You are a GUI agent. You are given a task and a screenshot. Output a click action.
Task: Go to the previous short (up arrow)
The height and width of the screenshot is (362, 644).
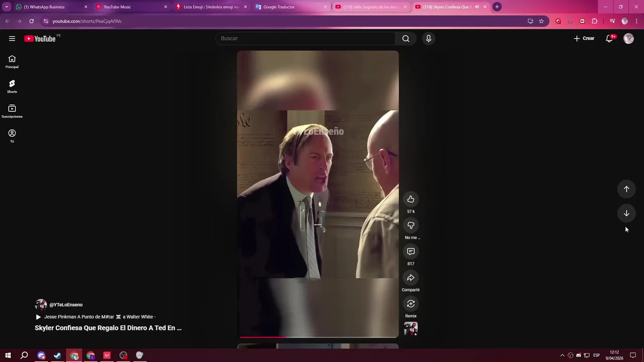tap(626, 189)
